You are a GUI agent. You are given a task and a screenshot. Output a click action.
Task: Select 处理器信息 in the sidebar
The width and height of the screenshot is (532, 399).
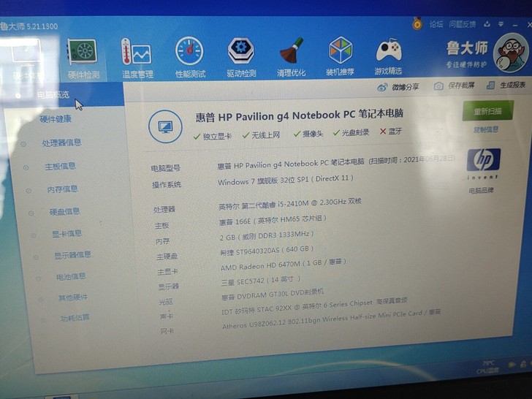point(61,142)
